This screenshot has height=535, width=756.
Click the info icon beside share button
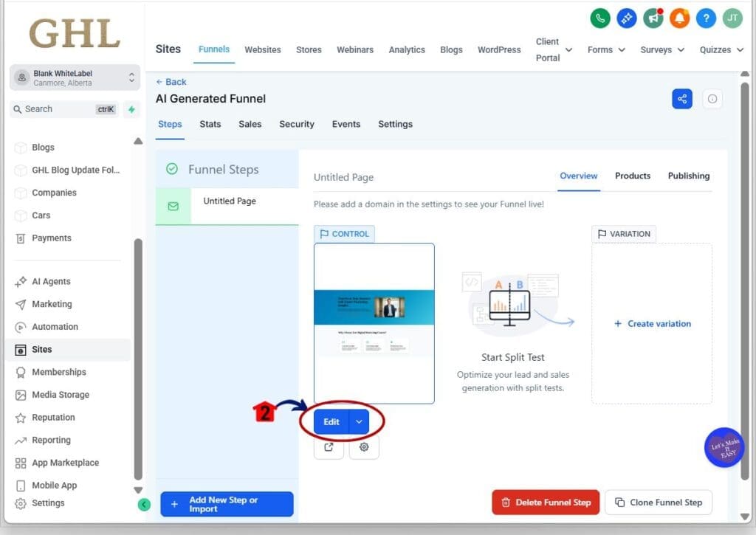pos(712,99)
